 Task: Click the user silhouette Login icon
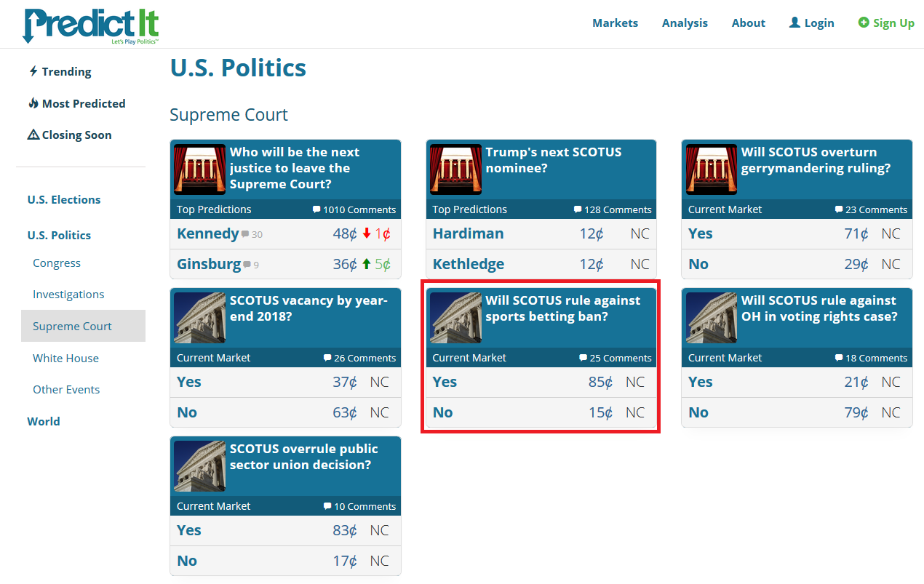(794, 23)
